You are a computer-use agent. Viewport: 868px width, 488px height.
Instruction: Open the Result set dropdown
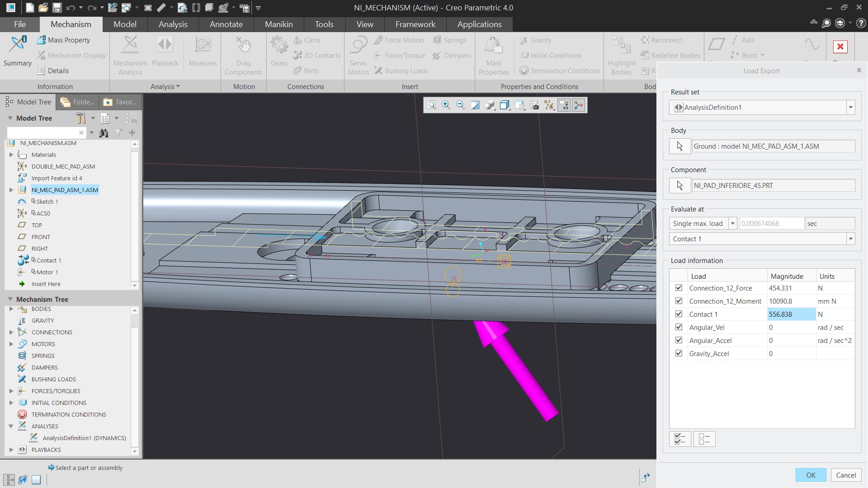[x=850, y=108]
